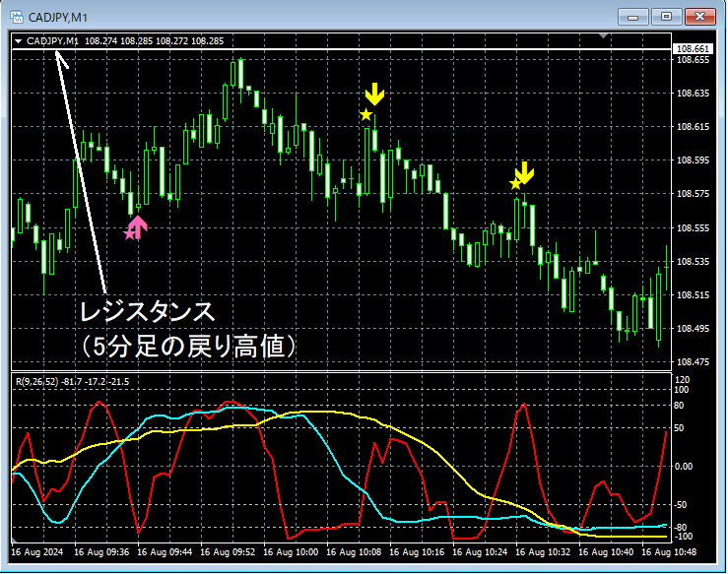The image size is (728, 574).
Task: Click the 108.495 price axis label
Action: [693, 329]
